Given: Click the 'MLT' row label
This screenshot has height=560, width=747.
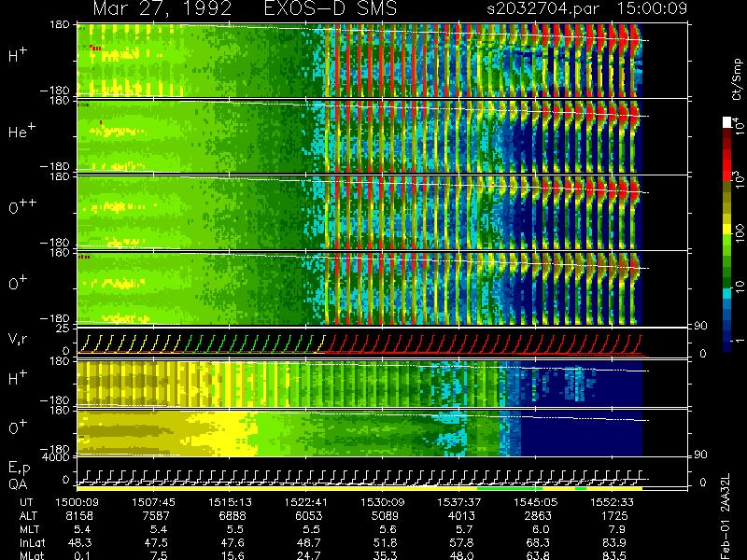Looking at the screenshot, I should coord(29,529).
